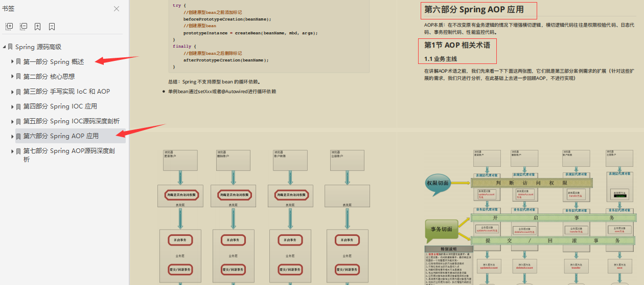Go to bookmark 第二部分 核心思想
This screenshot has width=644, height=285.
(x=49, y=76)
